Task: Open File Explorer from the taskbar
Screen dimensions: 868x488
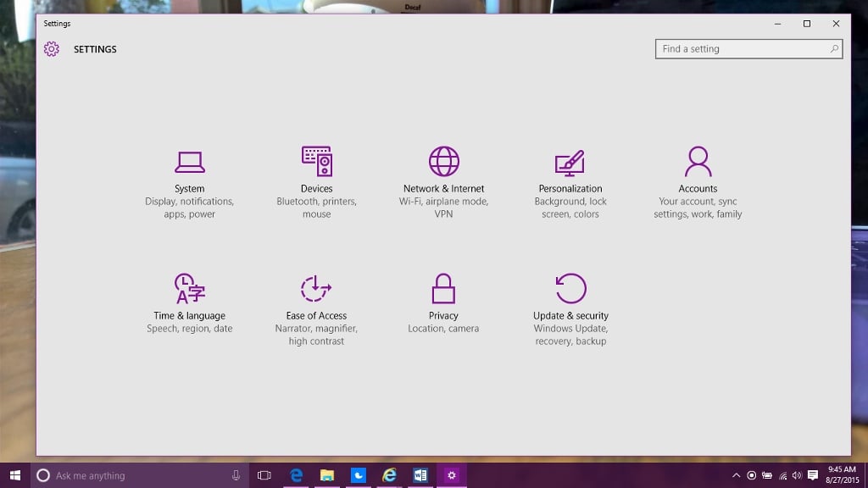Action: click(x=327, y=475)
